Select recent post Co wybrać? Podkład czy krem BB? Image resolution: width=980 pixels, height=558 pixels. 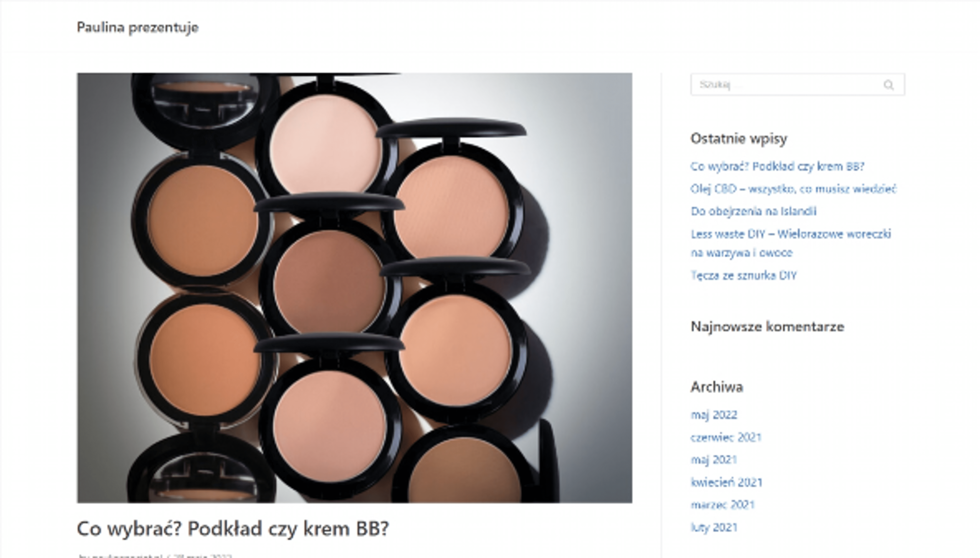click(777, 167)
